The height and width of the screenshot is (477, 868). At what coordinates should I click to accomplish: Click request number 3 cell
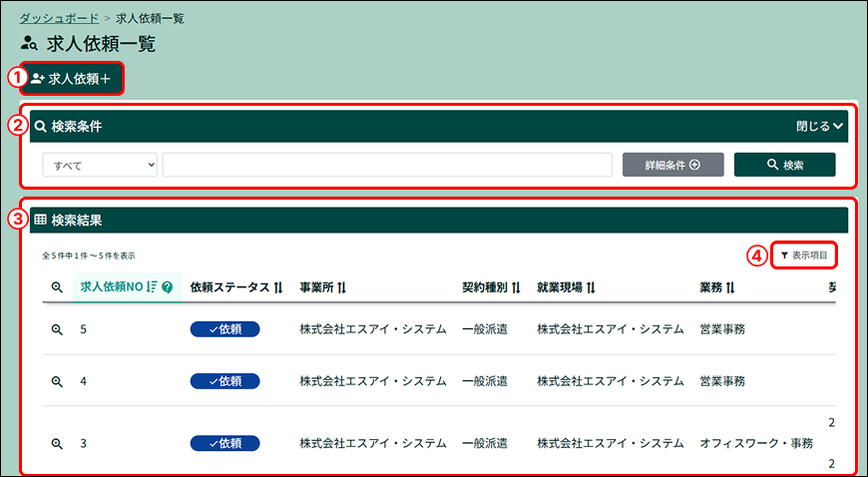pos(84,444)
